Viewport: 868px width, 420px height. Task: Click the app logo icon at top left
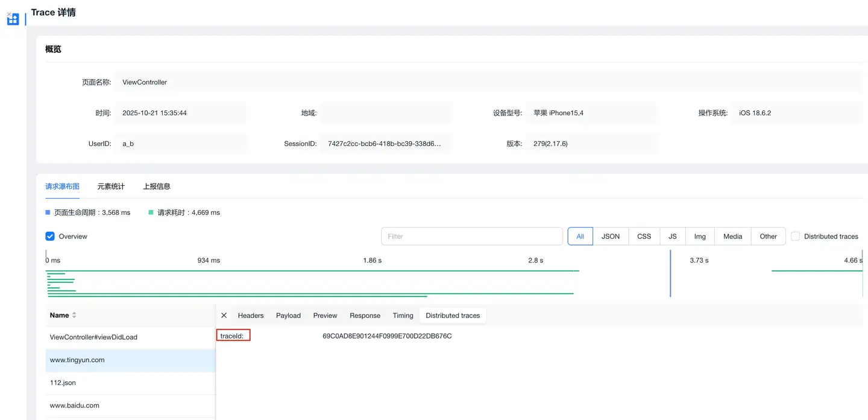click(13, 19)
